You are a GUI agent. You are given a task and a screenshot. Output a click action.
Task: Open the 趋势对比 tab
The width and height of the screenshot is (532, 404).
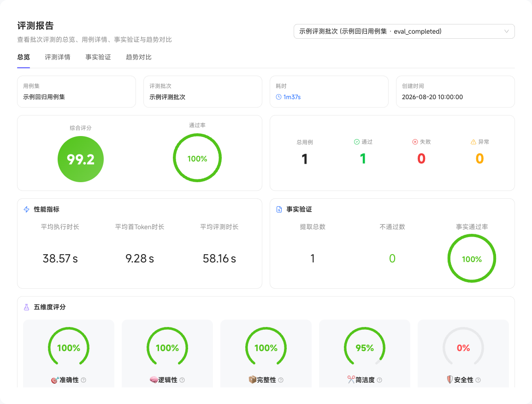[138, 57]
